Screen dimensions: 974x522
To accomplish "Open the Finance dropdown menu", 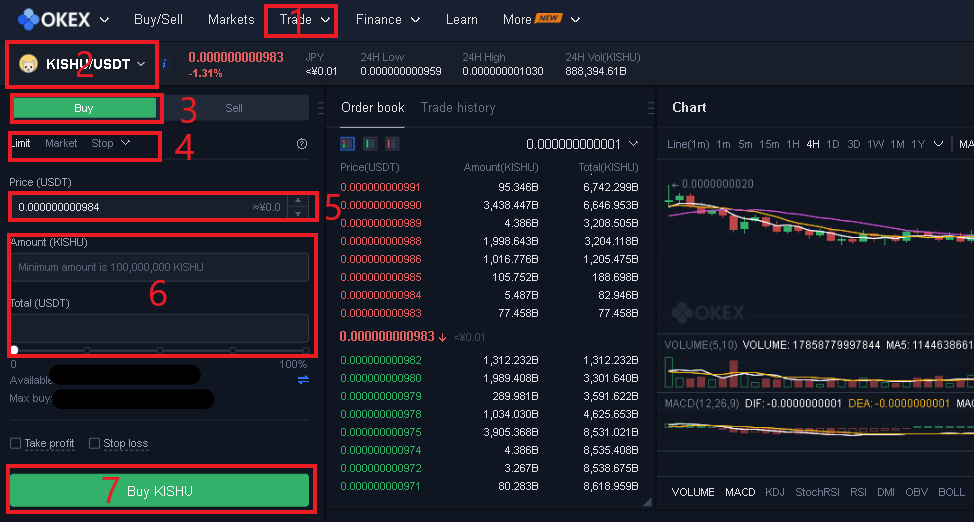I will (x=388, y=20).
